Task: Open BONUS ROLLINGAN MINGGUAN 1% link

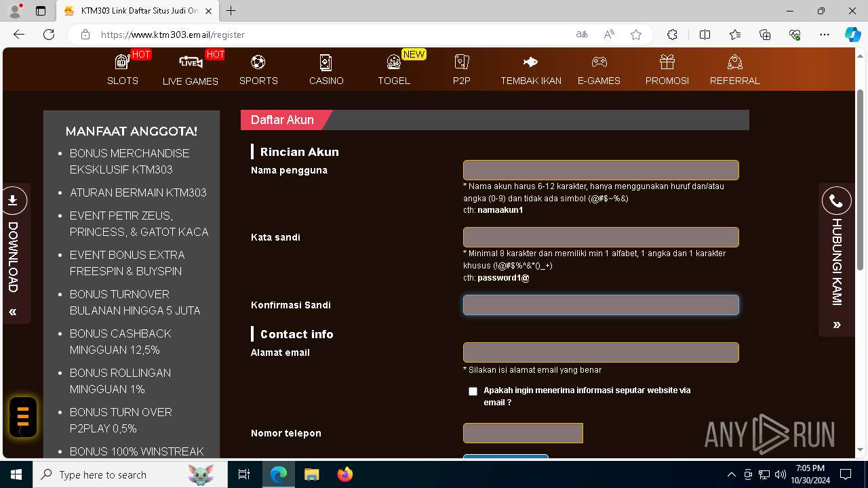Action: coord(120,381)
